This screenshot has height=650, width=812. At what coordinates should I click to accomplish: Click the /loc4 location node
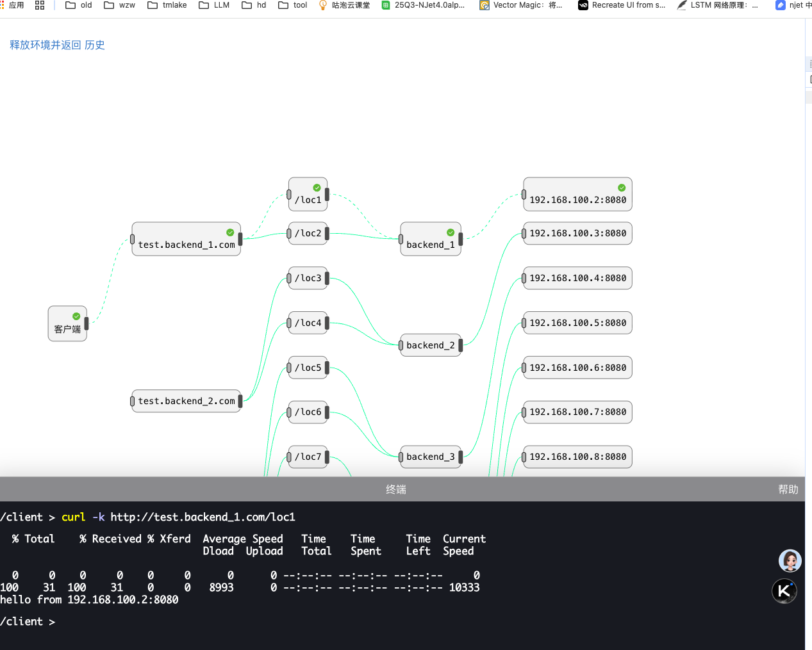click(x=308, y=323)
